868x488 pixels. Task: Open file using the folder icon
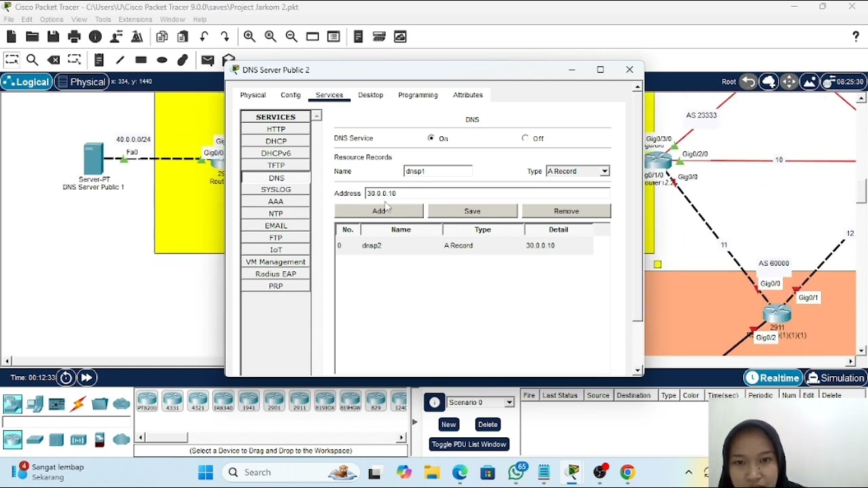[x=33, y=37]
